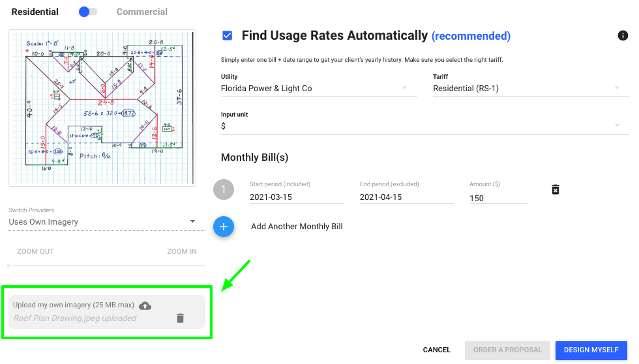Click the number 1 bill badge
This screenshot has height=364, width=639.
(x=224, y=190)
